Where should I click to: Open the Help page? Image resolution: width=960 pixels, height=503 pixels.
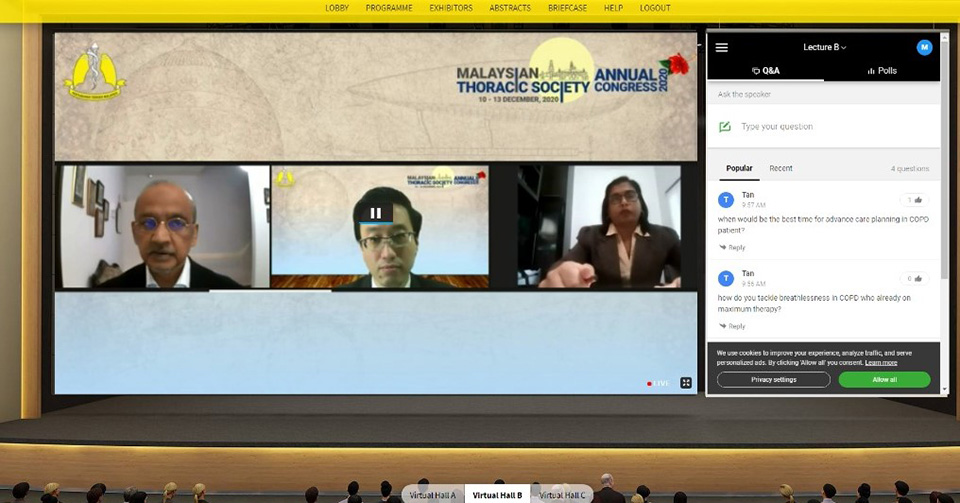(613, 8)
